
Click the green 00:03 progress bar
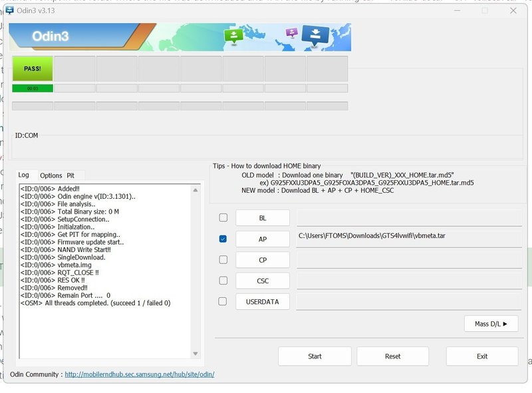[x=33, y=88]
